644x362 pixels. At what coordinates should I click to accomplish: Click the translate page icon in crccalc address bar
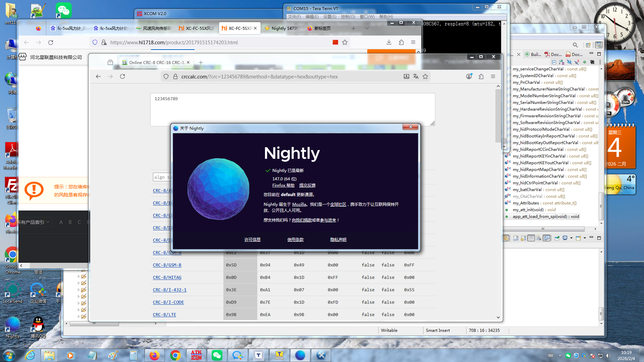point(416,76)
